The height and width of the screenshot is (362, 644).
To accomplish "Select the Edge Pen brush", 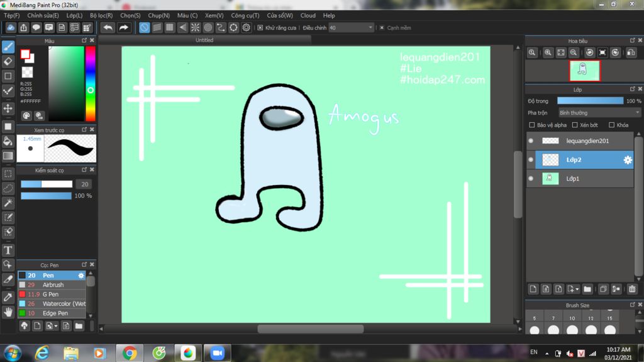I will click(x=52, y=313).
